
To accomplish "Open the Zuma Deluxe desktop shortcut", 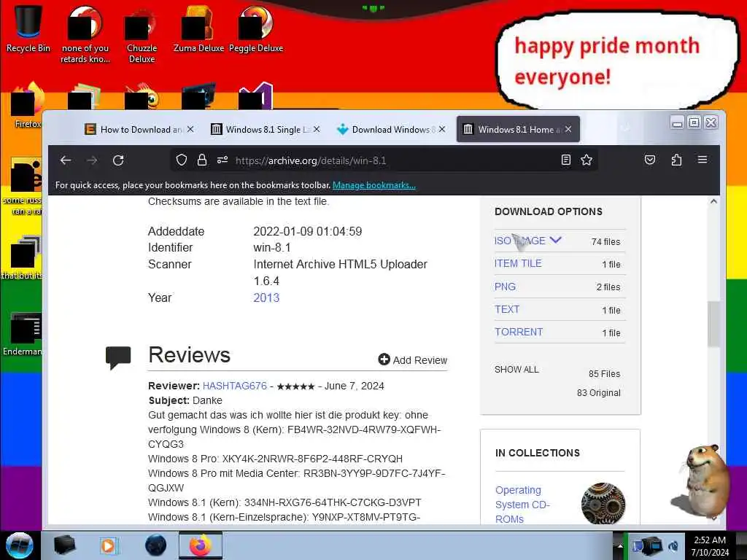I will tap(198, 28).
